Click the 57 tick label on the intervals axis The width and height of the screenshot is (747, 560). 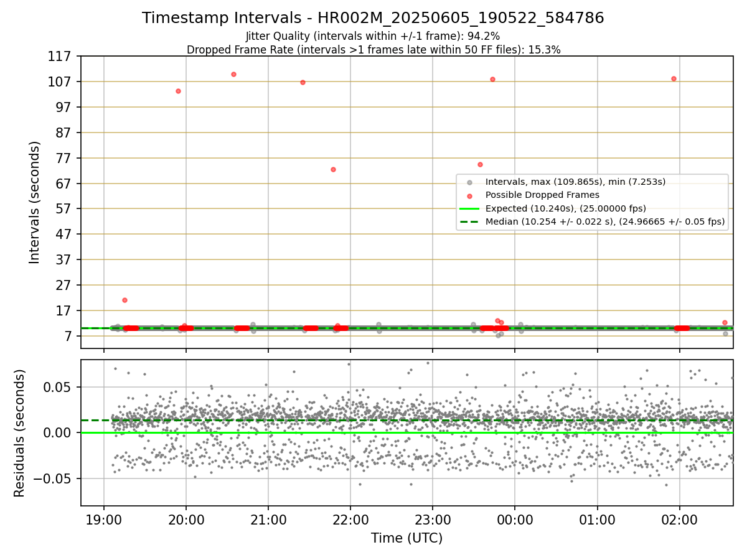point(65,209)
